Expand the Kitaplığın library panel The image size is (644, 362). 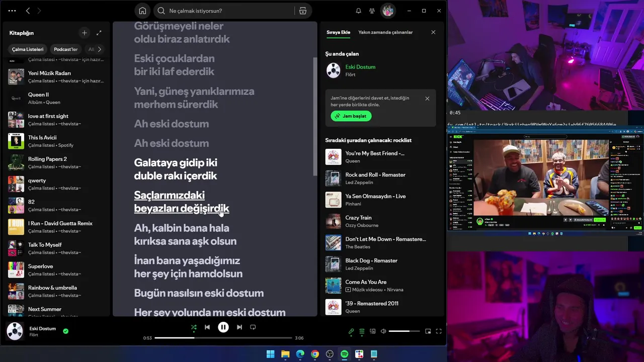99,33
